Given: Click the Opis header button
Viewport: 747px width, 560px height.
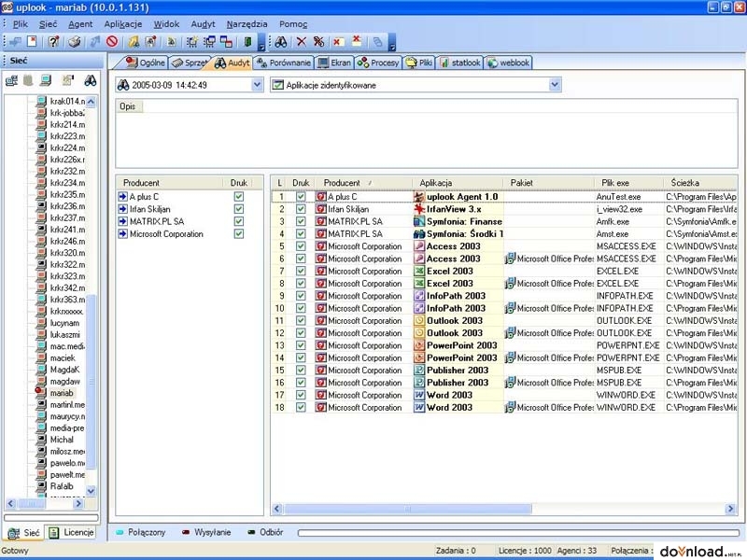Looking at the screenshot, I should click(x=128, y=106).
